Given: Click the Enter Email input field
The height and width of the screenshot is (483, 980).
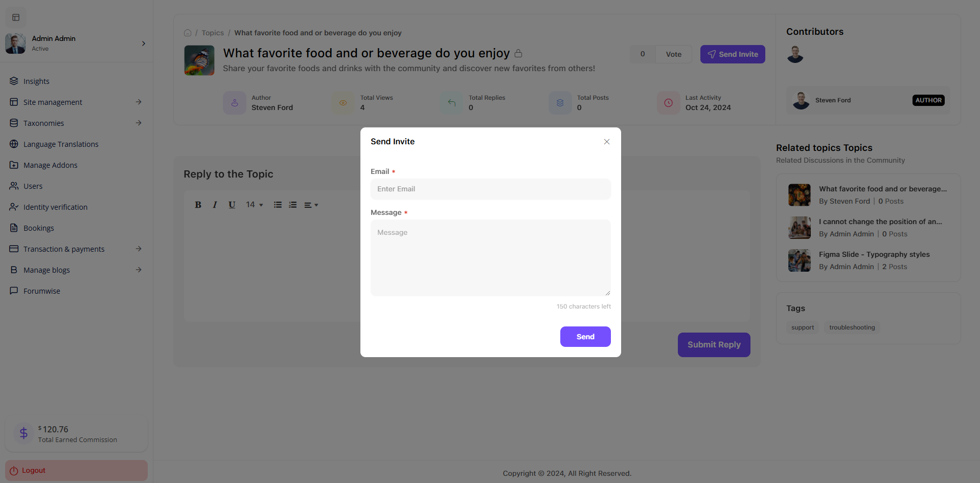Looking at the screenshot, I should click(490, 189).
